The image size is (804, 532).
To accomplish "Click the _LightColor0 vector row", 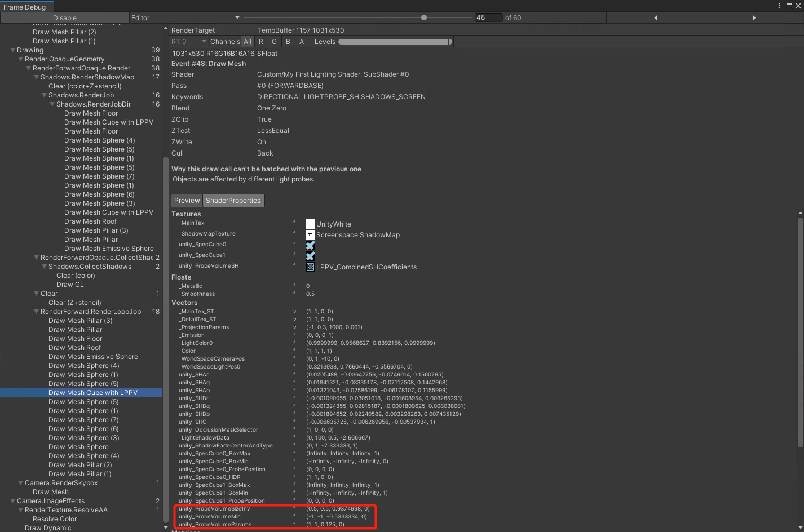I will tap(306, 343).
